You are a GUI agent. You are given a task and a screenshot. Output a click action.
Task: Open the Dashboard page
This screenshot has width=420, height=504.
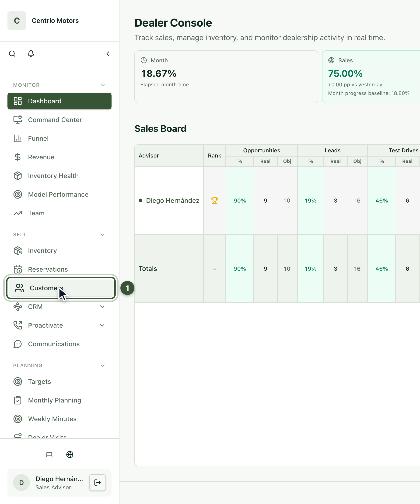[59, 101]
